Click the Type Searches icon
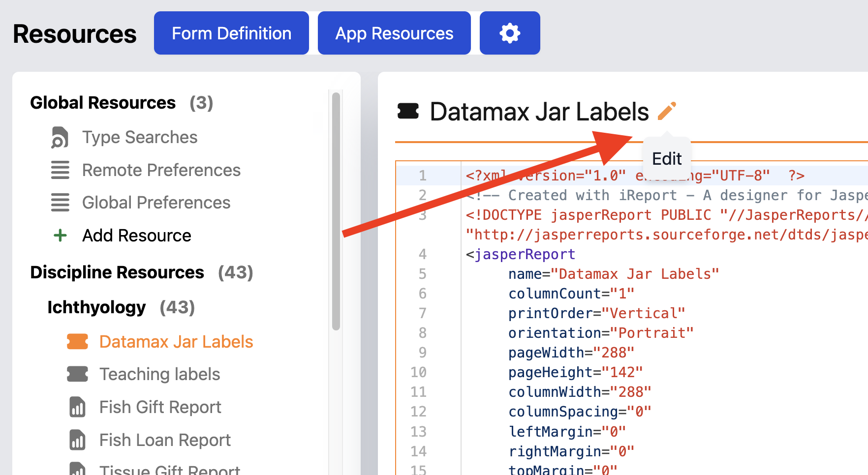This screenshot has width=868, height=475. (x=60, y=137)
